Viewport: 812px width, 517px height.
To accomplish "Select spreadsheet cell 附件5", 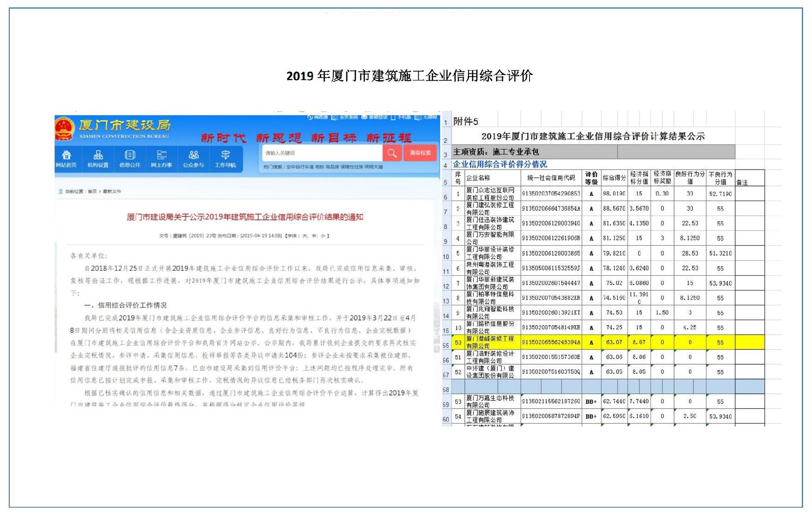I will (466, 121).
